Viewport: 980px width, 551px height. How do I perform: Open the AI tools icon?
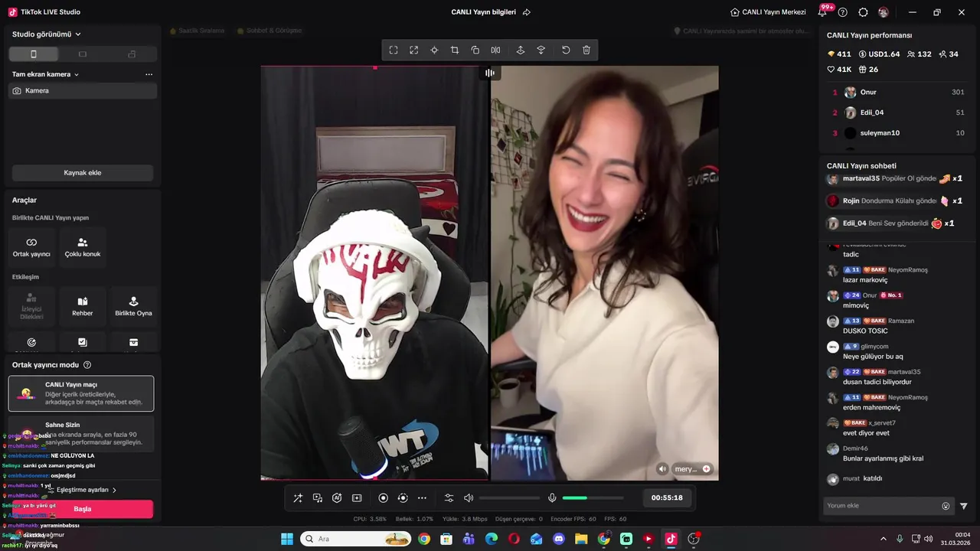tap(337, 498)
